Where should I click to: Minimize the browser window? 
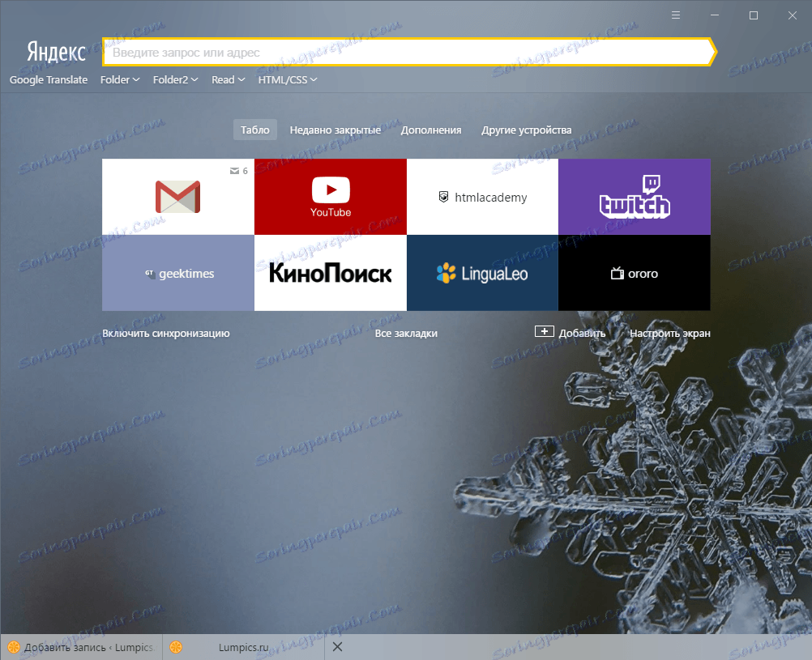click(715, 15)
